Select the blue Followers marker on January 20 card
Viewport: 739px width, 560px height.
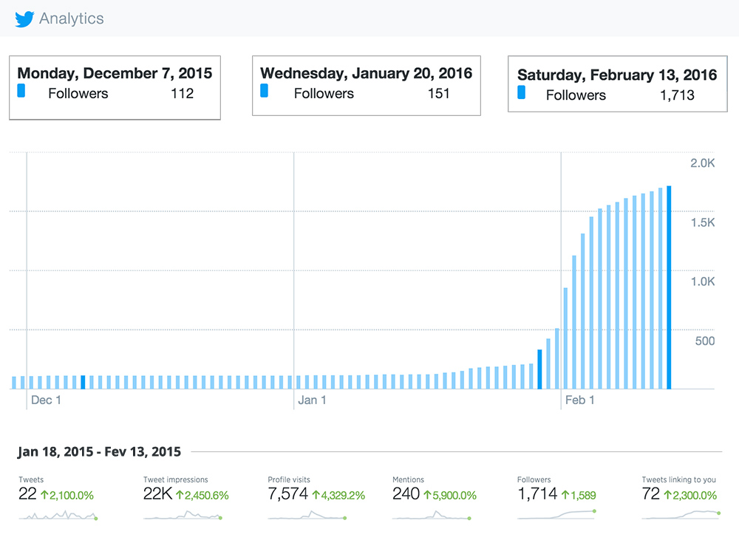[x=265, y=90]
